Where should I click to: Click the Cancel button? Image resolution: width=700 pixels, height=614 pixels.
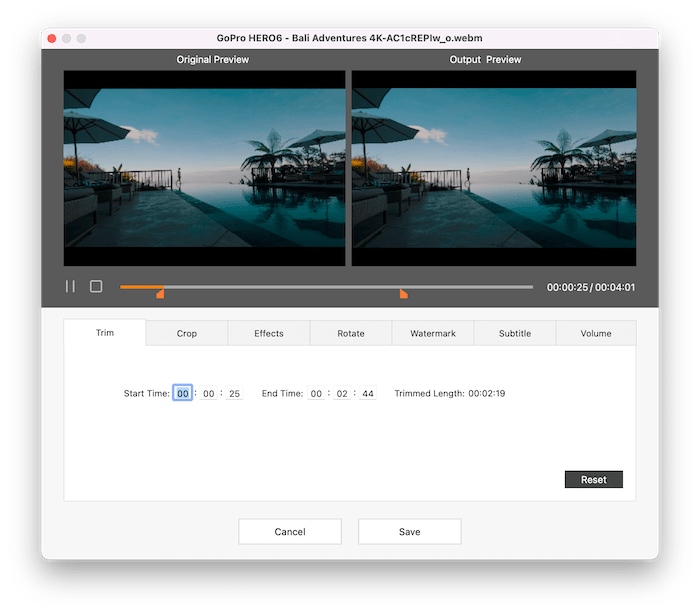(290, 532)
